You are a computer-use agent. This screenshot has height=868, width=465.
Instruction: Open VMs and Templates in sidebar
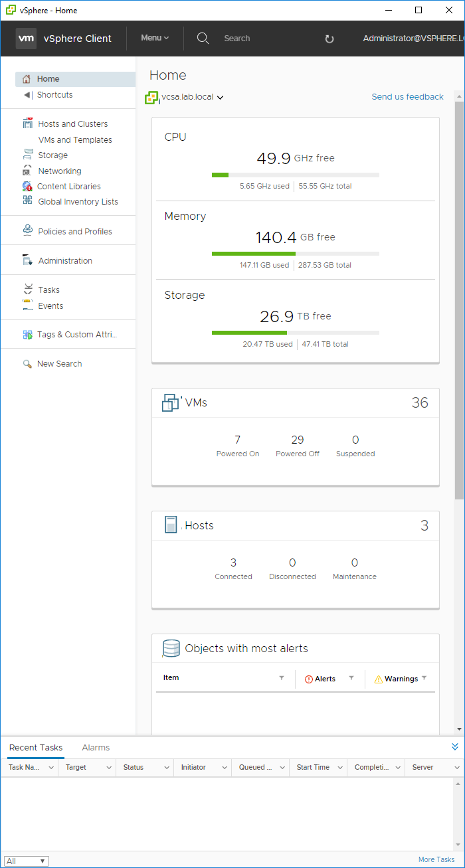[75, 140]
